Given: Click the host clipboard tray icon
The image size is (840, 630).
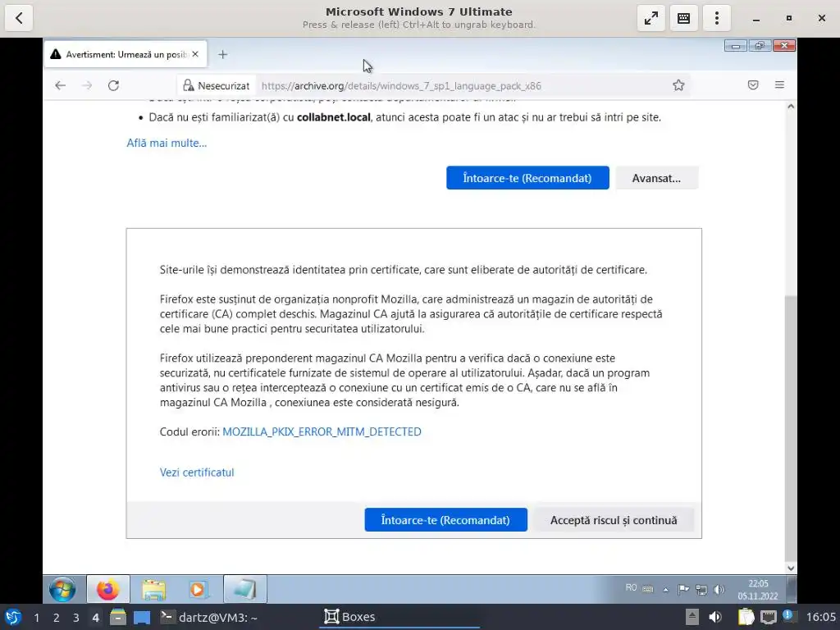Looking at the screenshot, I should tap(745, 617).
